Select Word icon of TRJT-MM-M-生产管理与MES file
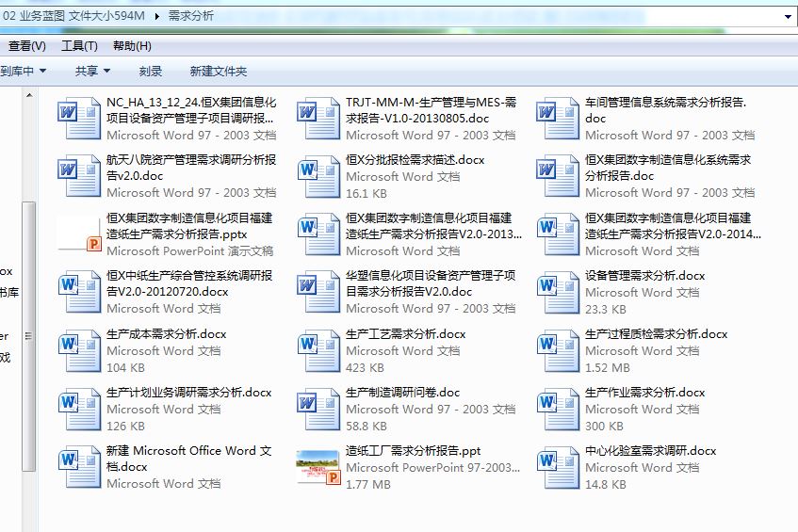This screenshot has width=798, height=532. 318,118
